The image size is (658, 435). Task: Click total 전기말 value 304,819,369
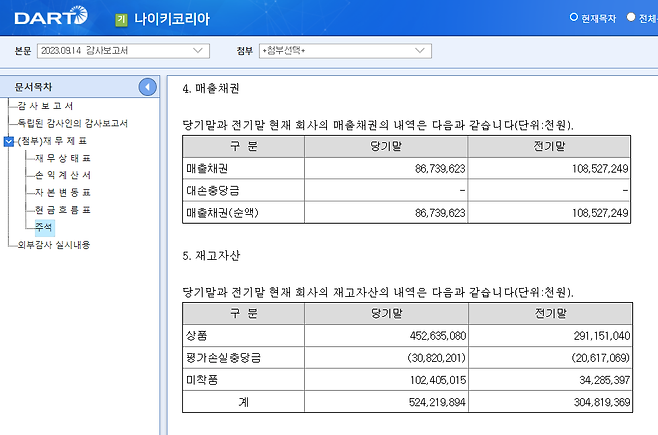point(602,403)
